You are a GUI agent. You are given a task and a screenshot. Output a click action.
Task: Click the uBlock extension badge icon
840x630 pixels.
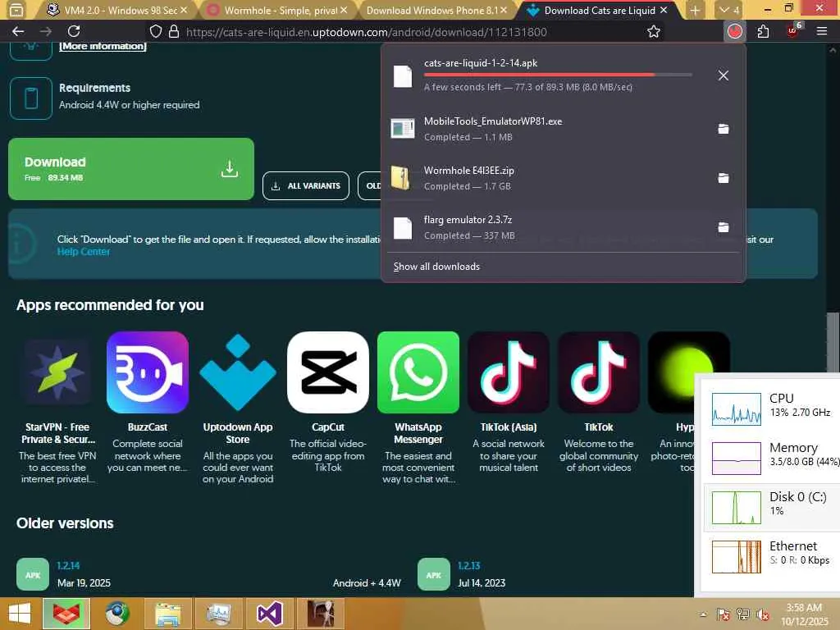click(x=793, y=30)
